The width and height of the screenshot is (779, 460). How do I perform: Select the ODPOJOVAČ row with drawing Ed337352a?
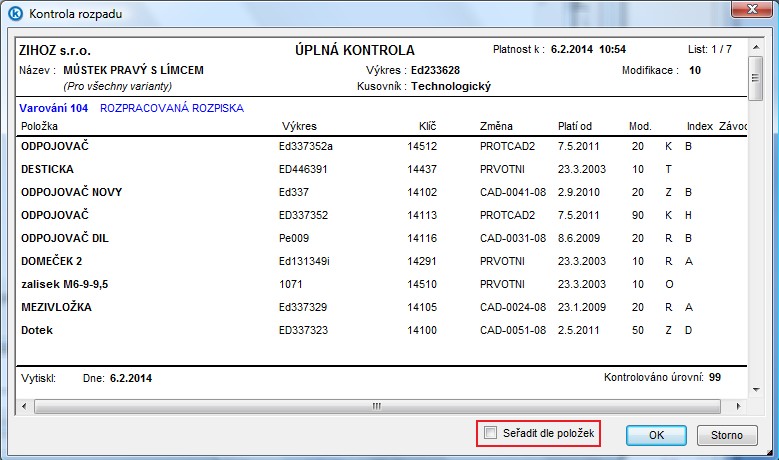[382, 147]
